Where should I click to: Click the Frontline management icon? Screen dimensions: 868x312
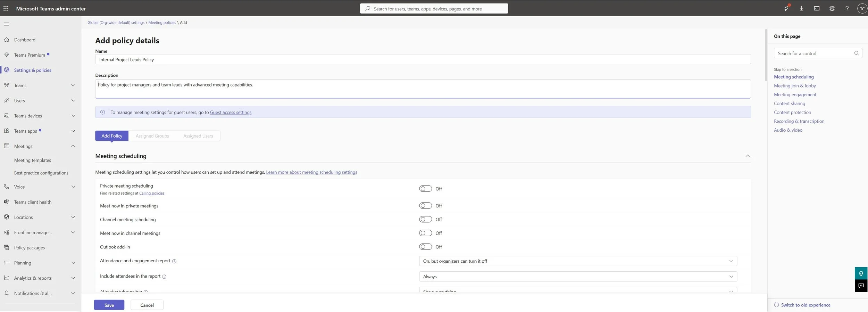[7, 232]
